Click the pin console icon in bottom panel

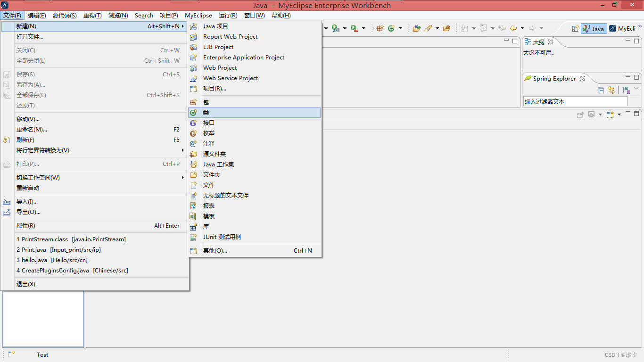click(x=580, y=114)
